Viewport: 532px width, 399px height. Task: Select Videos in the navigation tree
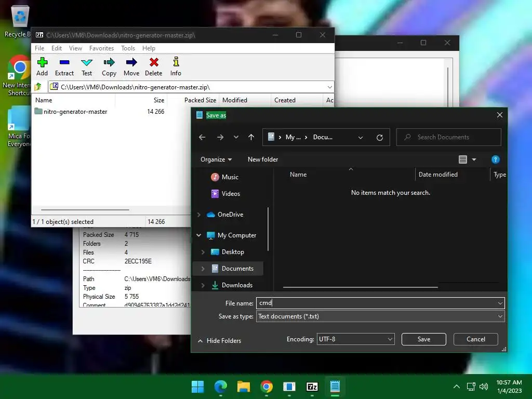(225, 194)
